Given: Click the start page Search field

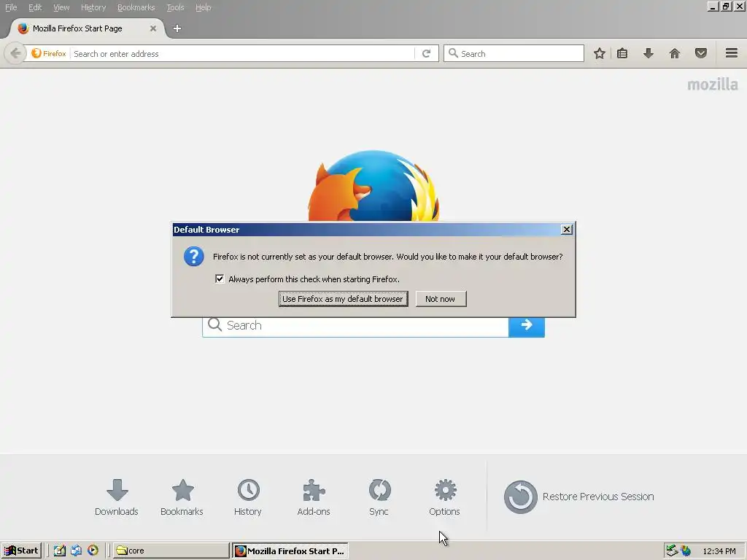Looking at the screenshot, I should [x=355, y=327].
